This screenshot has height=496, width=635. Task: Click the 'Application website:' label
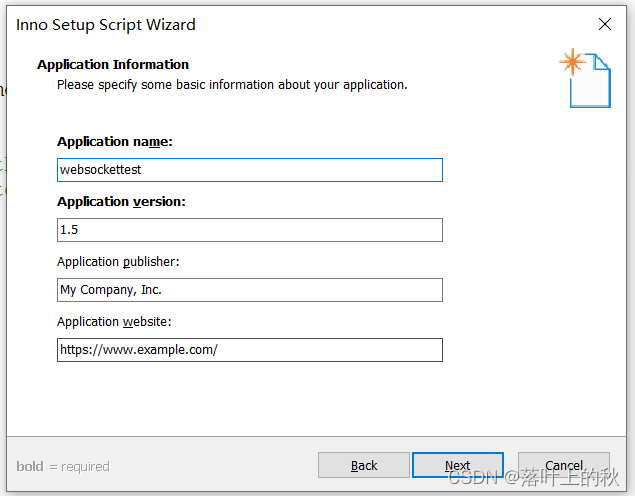point(114,322)
